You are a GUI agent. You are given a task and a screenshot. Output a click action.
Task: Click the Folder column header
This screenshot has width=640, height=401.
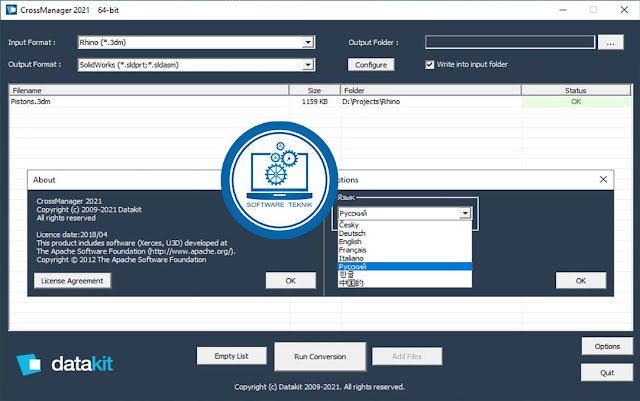point(431,90)
